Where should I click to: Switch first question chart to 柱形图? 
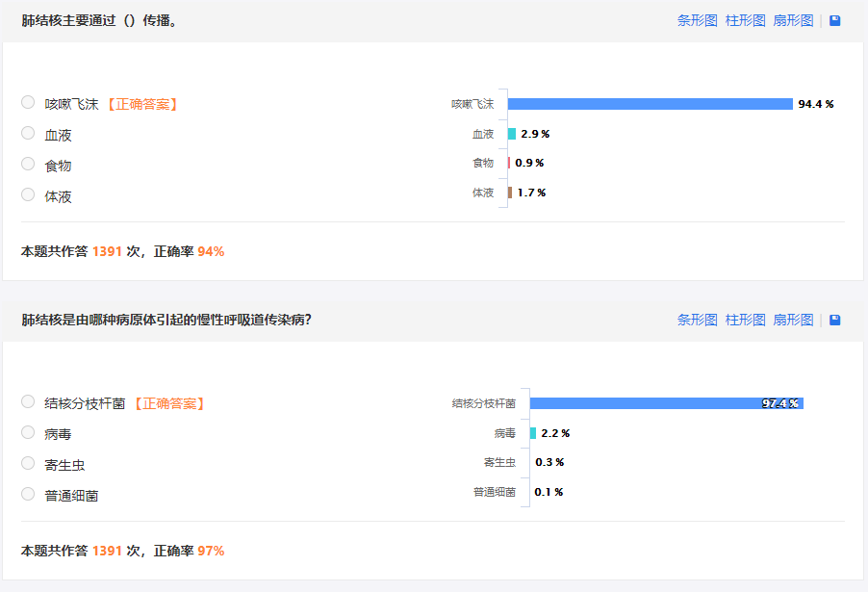(745, 20)
